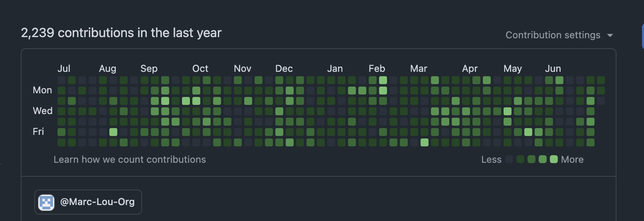Open Learn how we count contributions
The image size is (644, 221).
[x=130, y=160]
